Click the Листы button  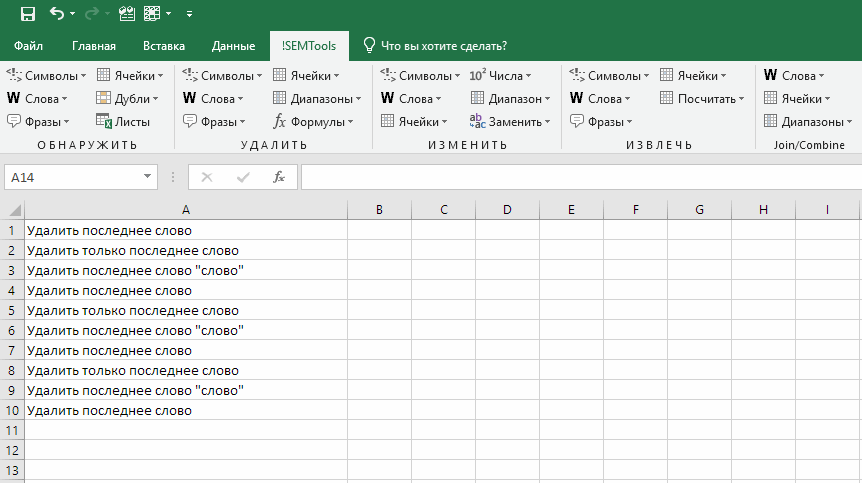point(123,122)
